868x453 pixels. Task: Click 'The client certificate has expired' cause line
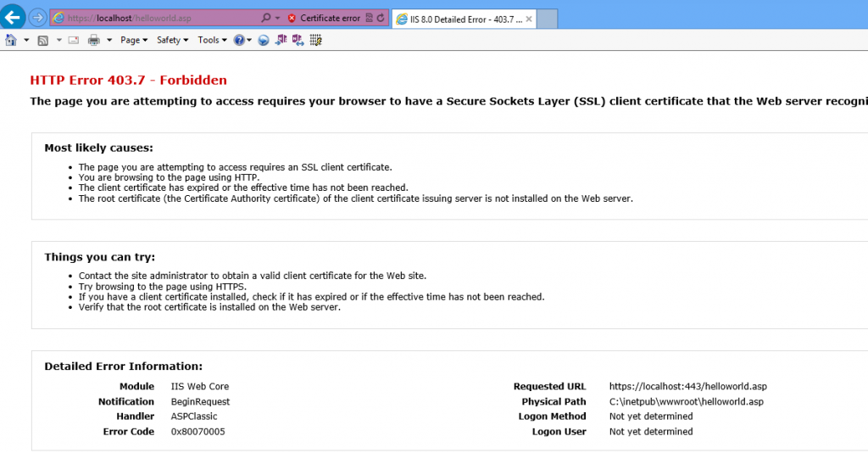coord(243,187)
